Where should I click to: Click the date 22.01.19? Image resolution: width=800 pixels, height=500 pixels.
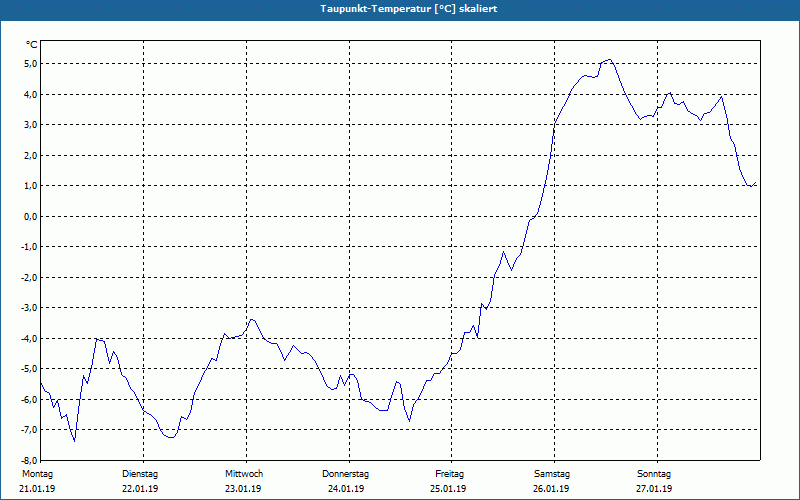click(140, 489)
